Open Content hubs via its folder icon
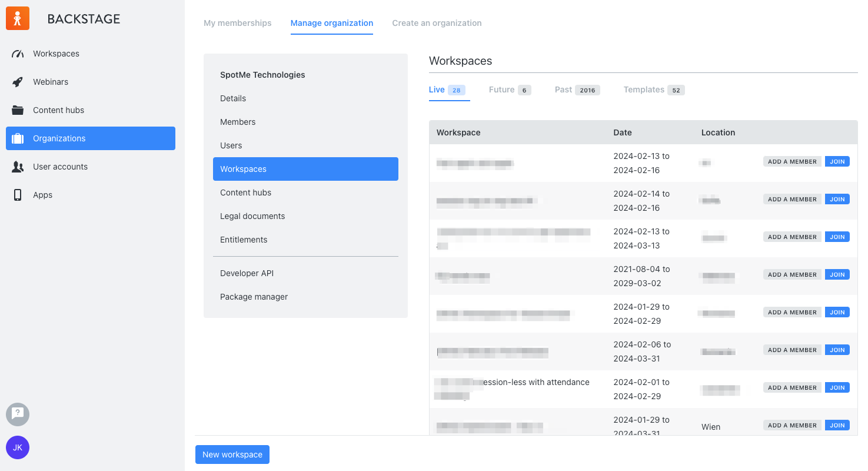Screen dimensions: 868x471 tap(17, 110)
